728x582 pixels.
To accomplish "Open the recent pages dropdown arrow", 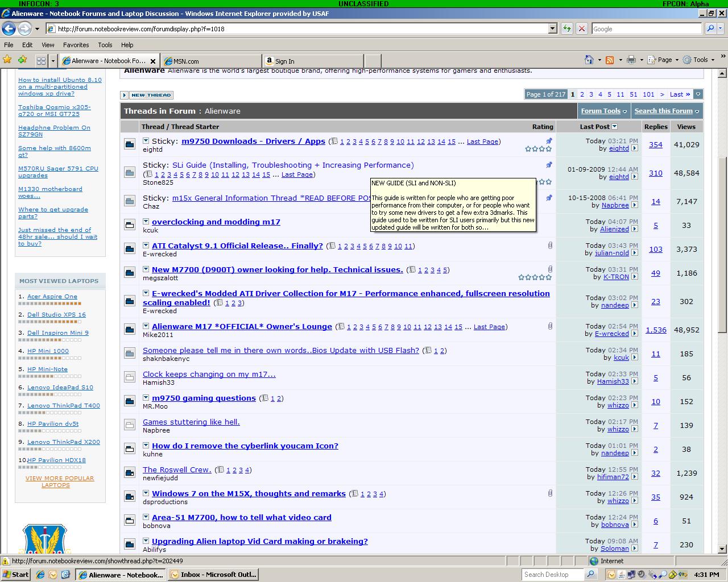I will 37,28.
